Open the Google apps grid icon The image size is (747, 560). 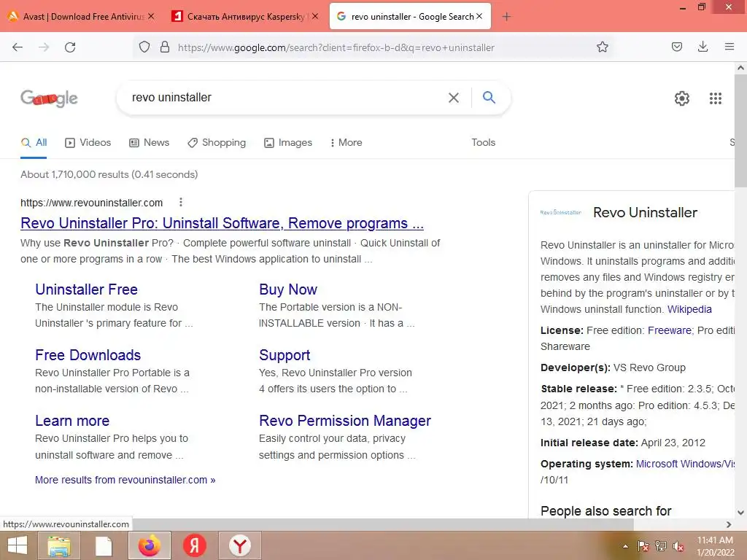[x=715, y=98]
